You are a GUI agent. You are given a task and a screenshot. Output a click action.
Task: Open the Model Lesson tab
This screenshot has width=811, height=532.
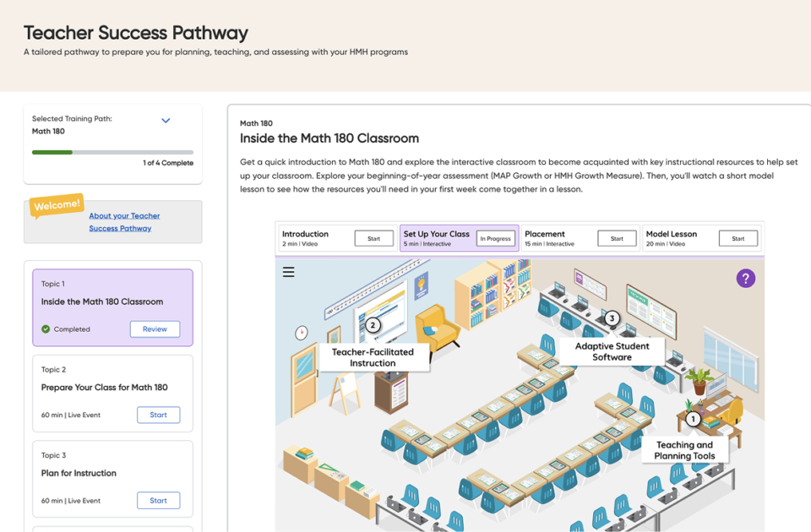tap(702, 238)
